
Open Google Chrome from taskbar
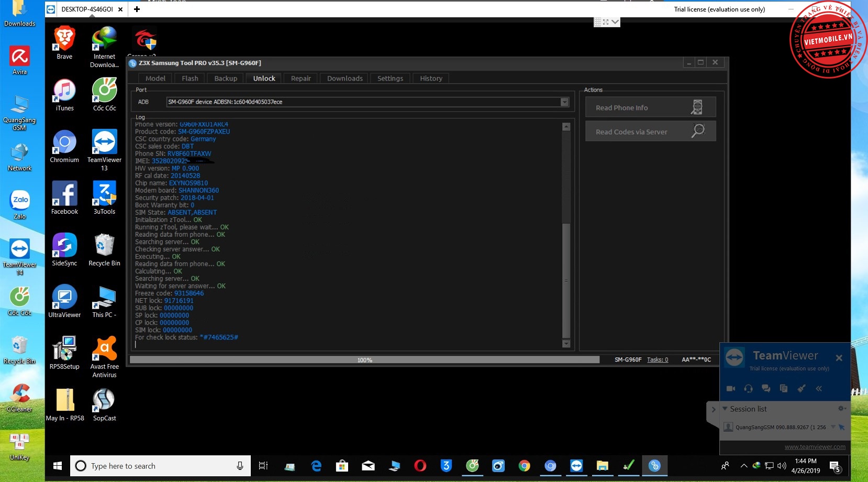[x=524, y=466]
